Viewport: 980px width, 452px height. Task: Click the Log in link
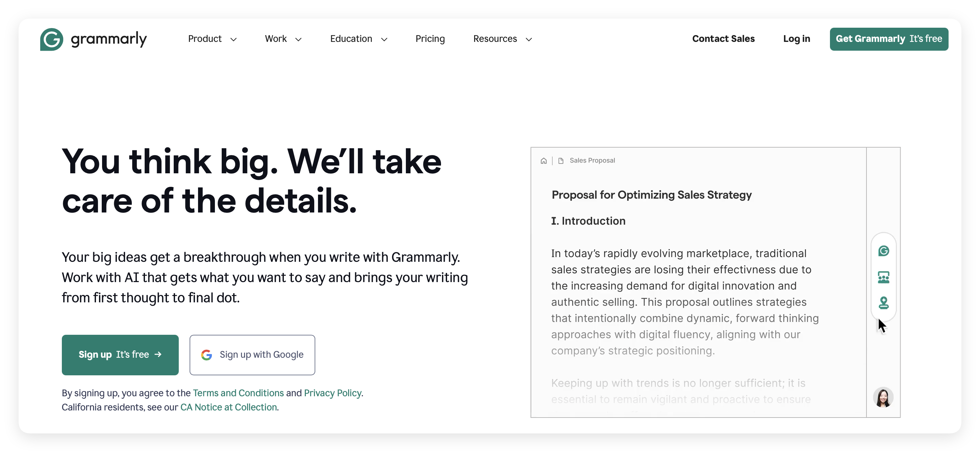pyautogui.click(x=796, y=39)
